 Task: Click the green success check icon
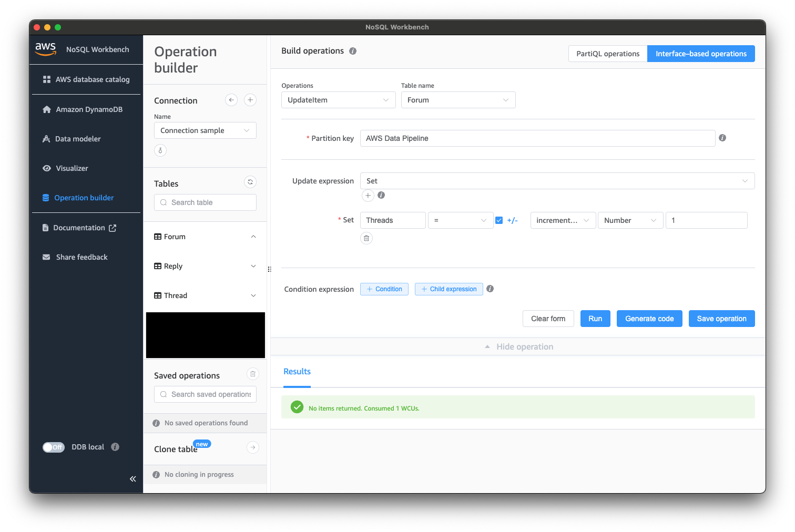point(297,407)
